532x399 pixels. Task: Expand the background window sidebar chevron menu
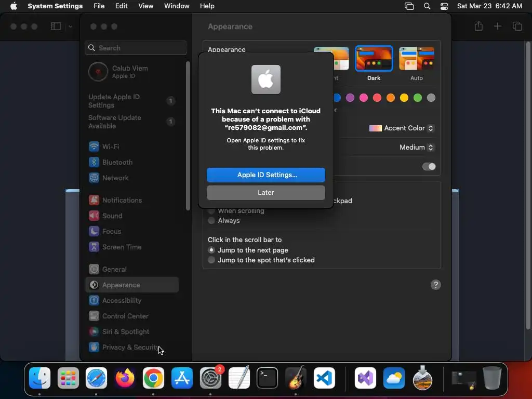pyautogui.click(x=70, y=26)
